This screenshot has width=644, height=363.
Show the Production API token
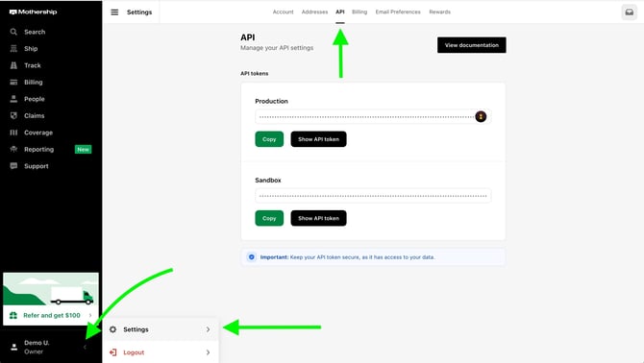tap(318, 139)
